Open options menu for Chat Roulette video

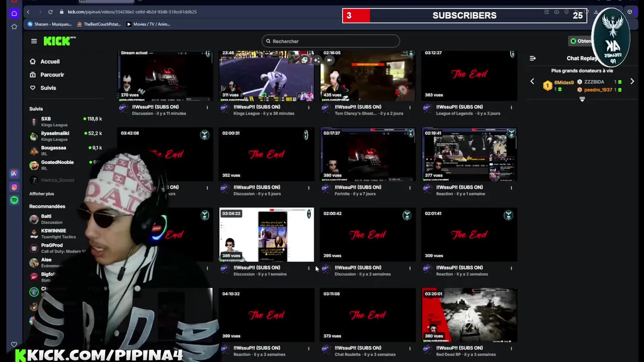point(410,348)
